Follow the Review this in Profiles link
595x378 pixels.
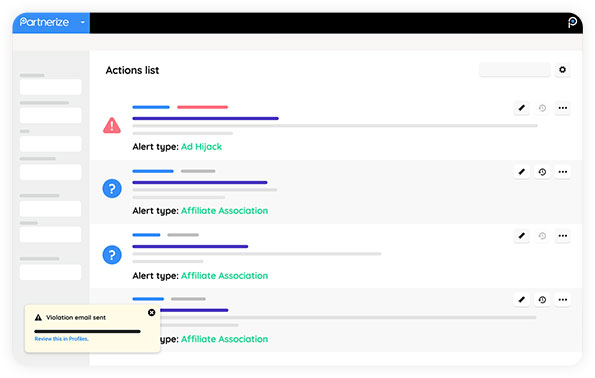(x=61, y=339)
